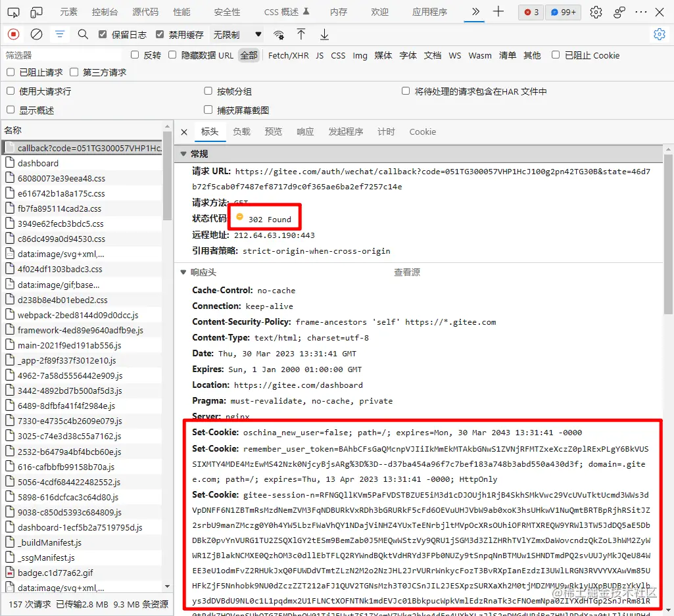Select 全部 filter button

click(249, 55)
